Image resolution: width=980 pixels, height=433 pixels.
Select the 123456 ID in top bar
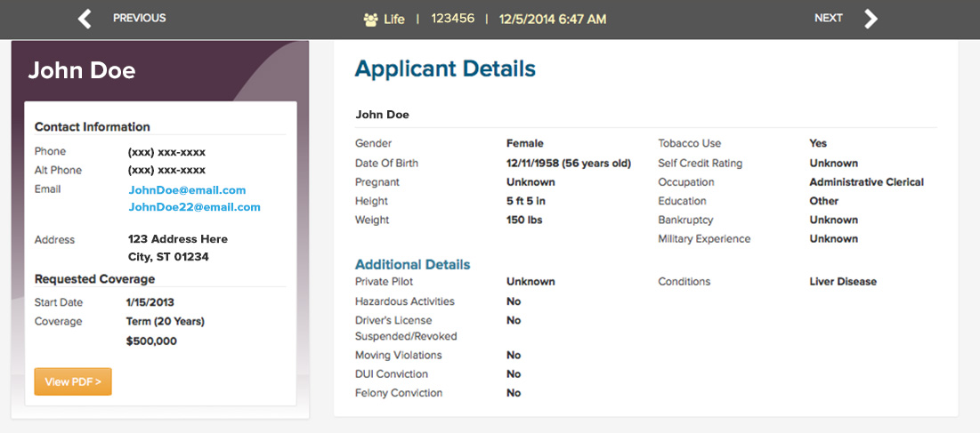coord(452,19)
